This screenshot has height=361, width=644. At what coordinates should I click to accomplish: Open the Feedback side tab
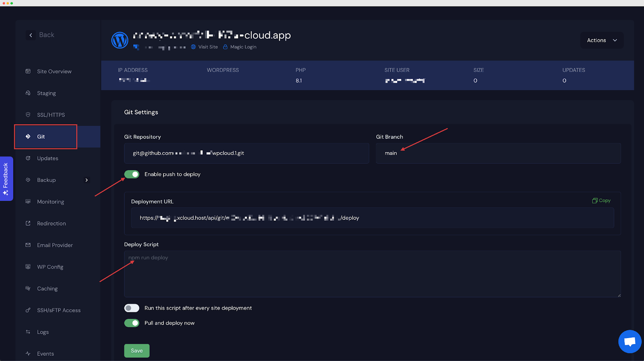(x=6, y=178)
